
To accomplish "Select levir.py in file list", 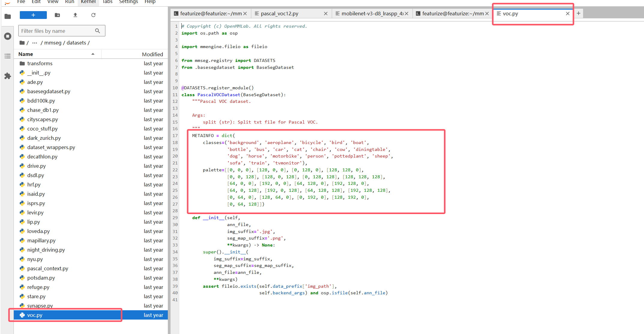I will click(x=91, y=213).
